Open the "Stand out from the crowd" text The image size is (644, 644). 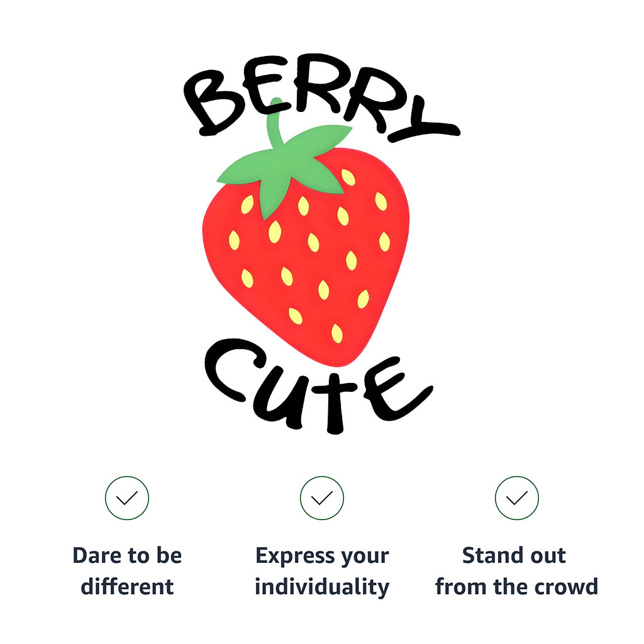pos(517,571)
